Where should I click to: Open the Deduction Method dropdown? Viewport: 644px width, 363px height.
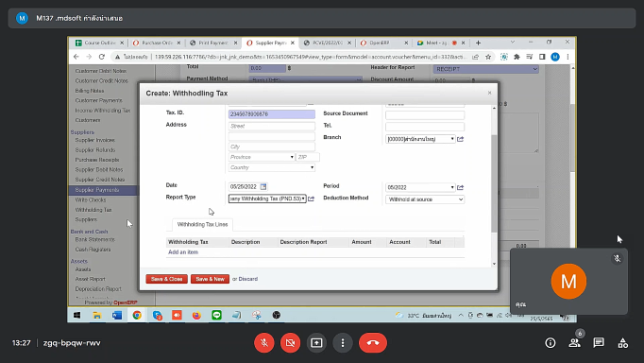pos(425,199)
